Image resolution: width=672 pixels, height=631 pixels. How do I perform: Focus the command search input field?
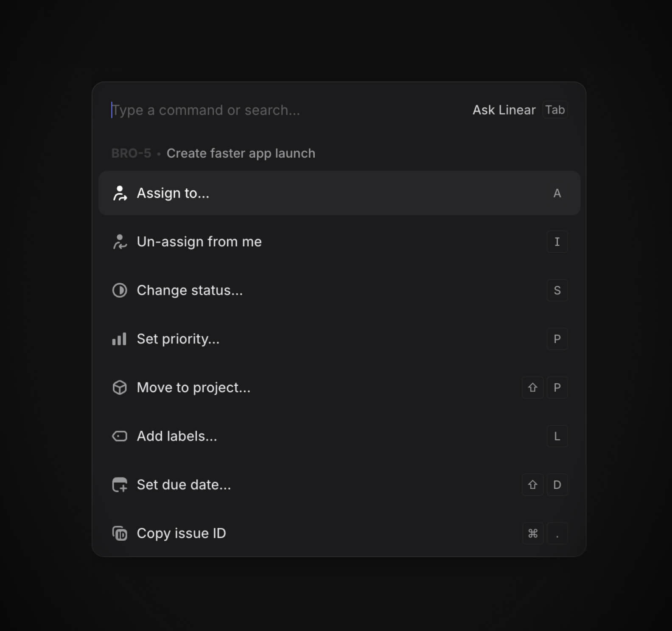tap(288, 110)
